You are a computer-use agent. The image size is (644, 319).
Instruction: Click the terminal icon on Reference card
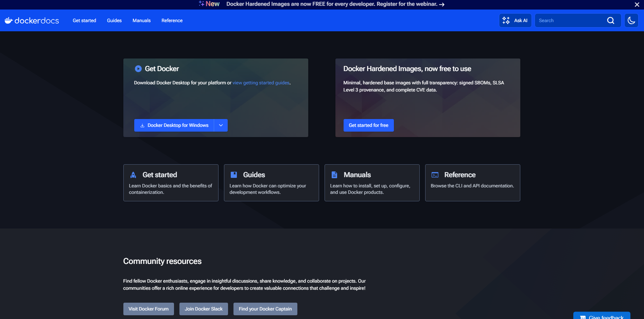[435, 175]
